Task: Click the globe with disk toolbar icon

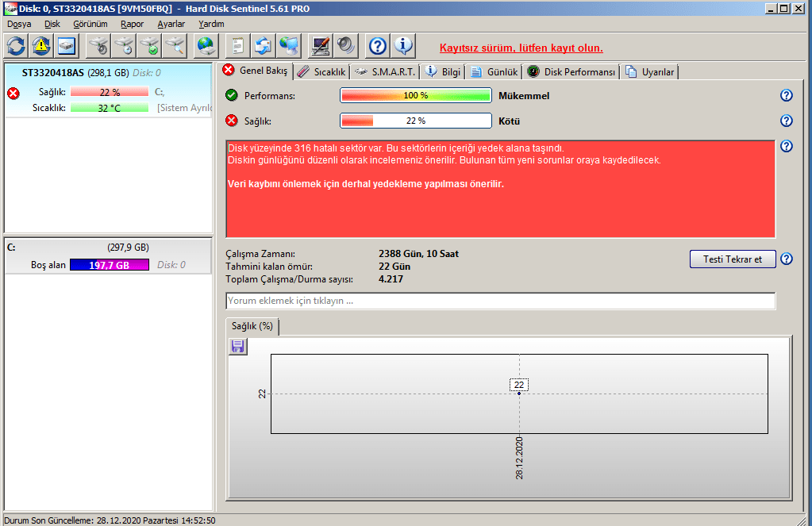Action: pyautogui.click(x=206, y=46)
